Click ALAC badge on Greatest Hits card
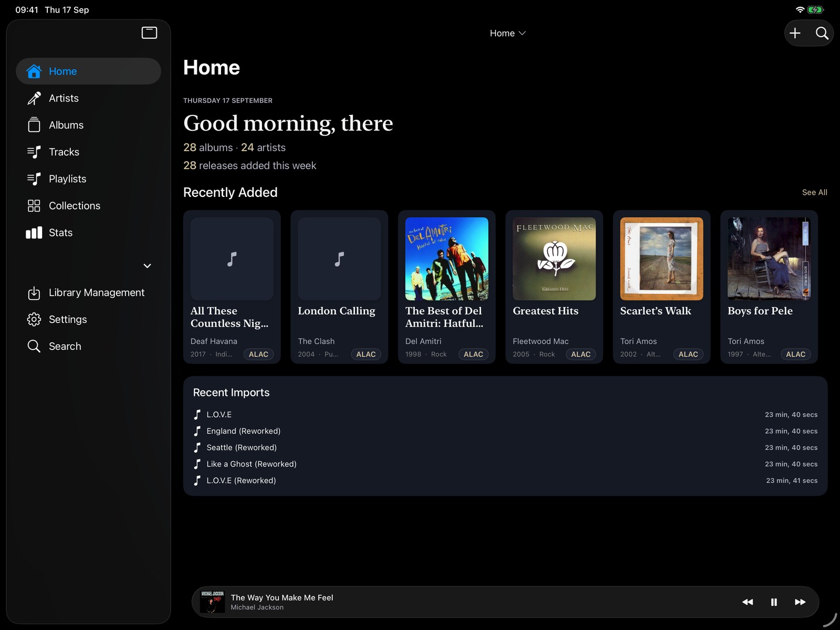The width and height of the screenshot is (840, 630). [581, 354]
